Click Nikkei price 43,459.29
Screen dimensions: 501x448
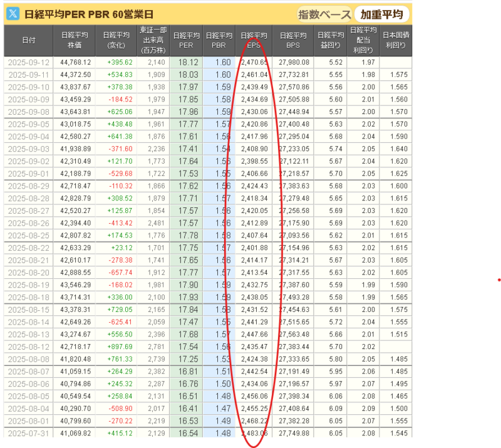(75, 100)
